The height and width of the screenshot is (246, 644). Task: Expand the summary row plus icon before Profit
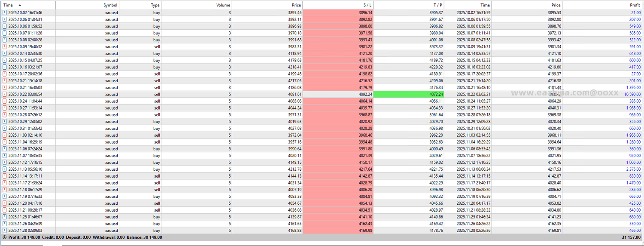[4, 237]
